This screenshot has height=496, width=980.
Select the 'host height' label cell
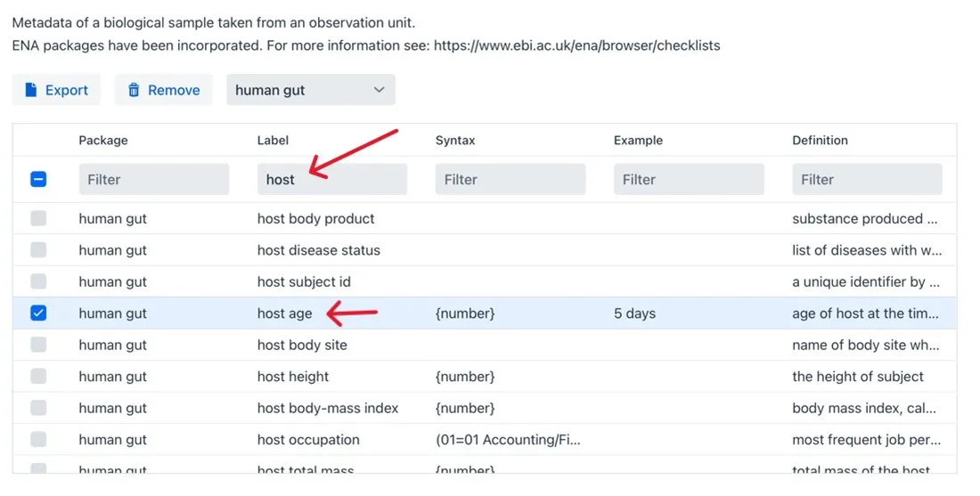292,377
